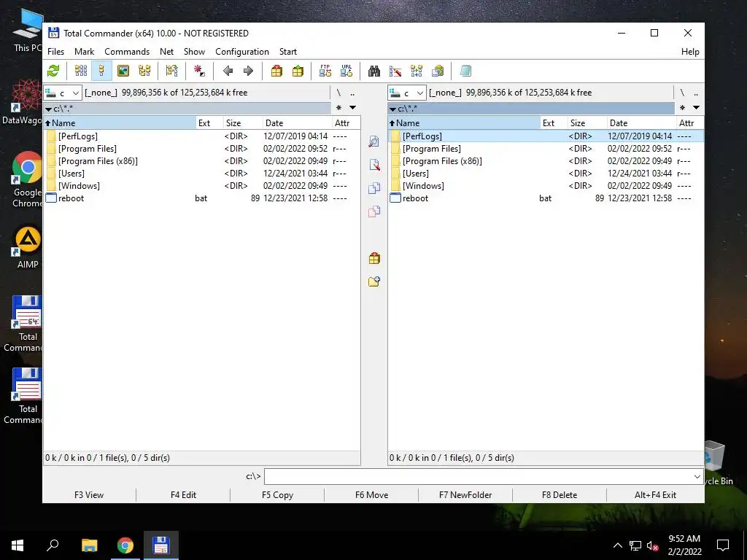Open right panel favorites asterisk button

[x=682, y=108]
